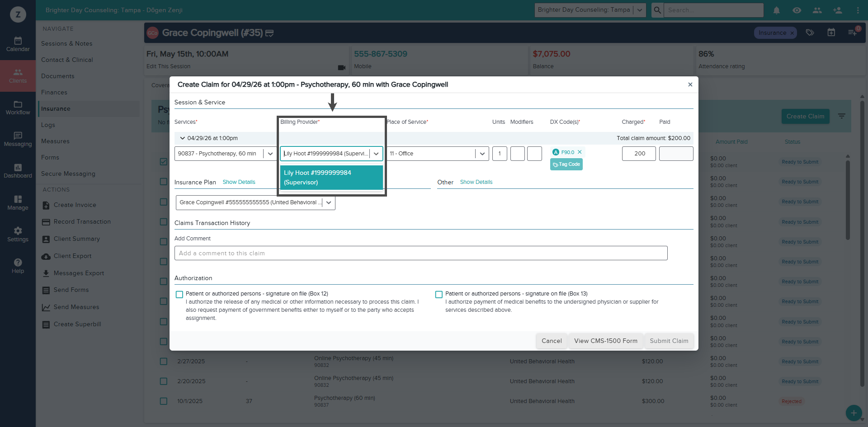Click the tag icon in client header
Image resolution: width=868 pixels, height=427 pixels.
pyautogui.click(x=810, y=33)
